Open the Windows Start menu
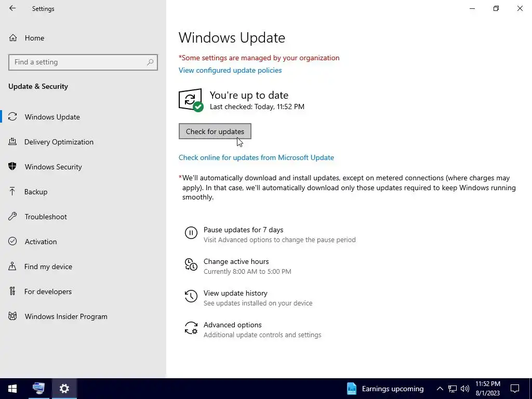This screenshot has width=532, height=399. pyautogui.click(x=12, y=389)
